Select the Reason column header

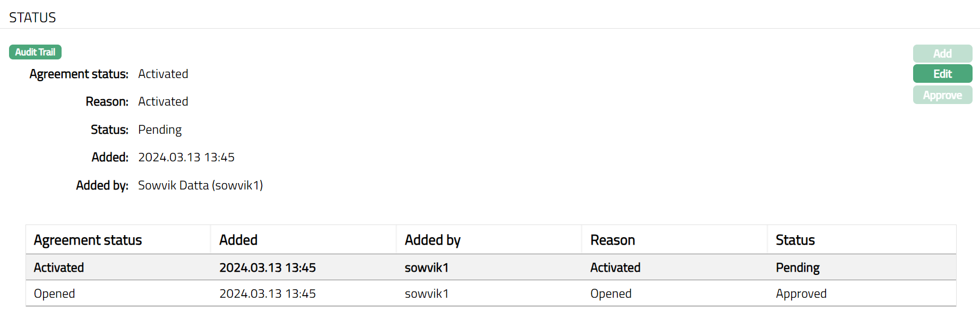[612, 240]
